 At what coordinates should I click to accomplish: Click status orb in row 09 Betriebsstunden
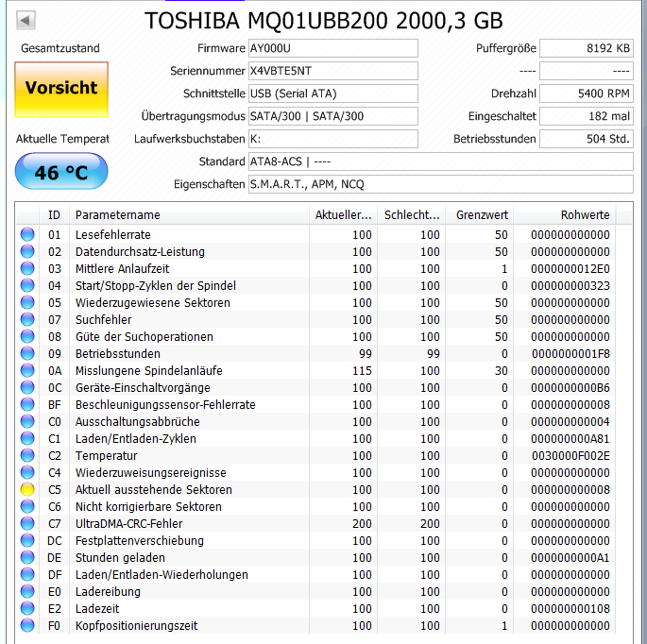tap(27, 353)
